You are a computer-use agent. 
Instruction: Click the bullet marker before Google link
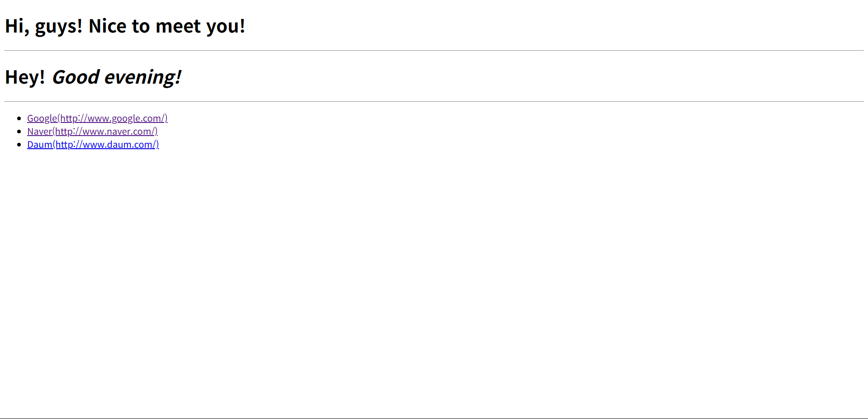pos(19,118)
